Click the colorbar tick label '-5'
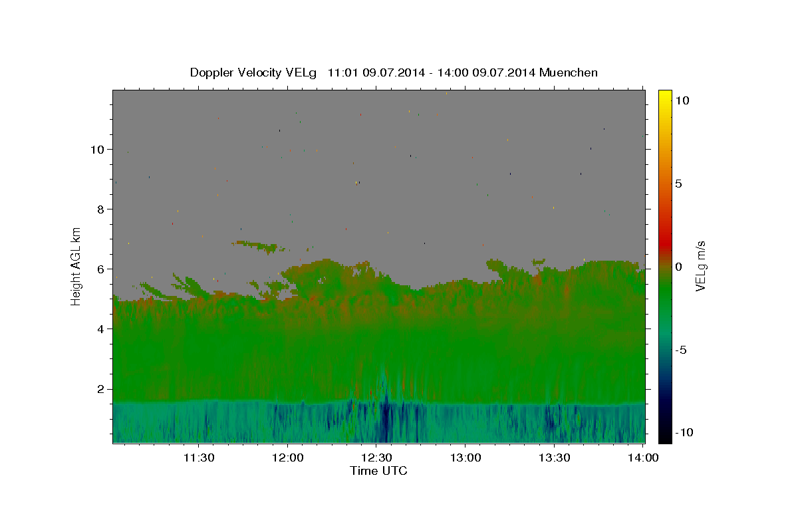Screen dimensions: 798x532 point(681,350)
